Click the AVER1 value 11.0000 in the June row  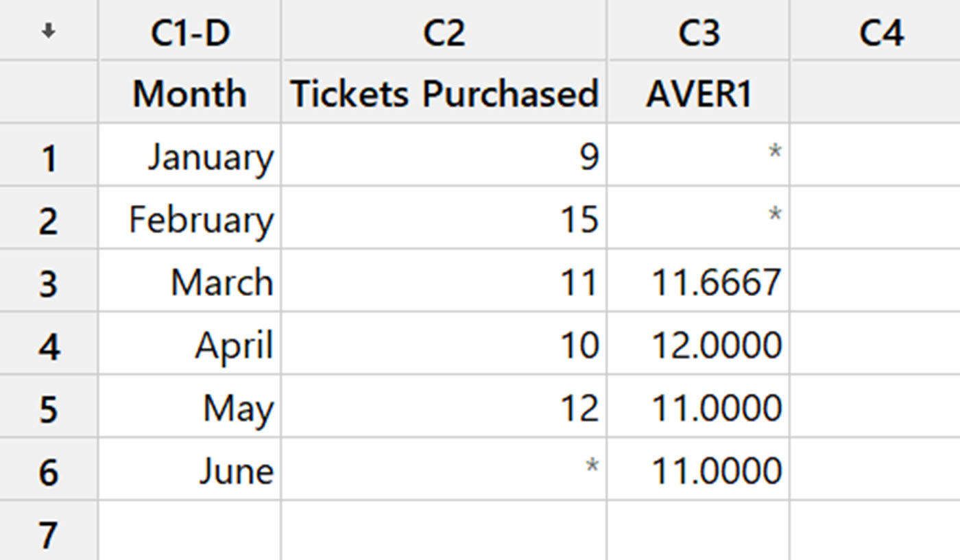click(x=698, y=470)
